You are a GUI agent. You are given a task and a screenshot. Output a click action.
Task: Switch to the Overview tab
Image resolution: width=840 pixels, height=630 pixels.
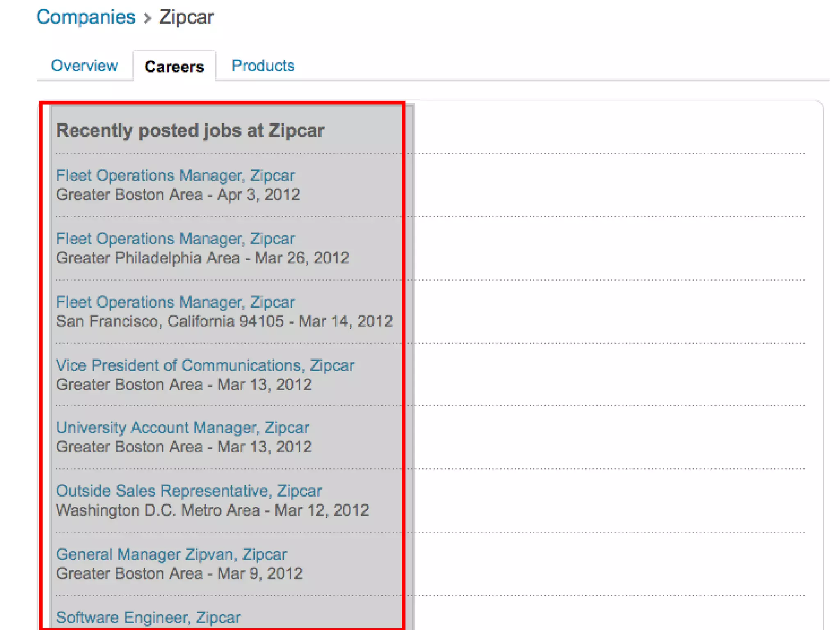coord(84,66)
